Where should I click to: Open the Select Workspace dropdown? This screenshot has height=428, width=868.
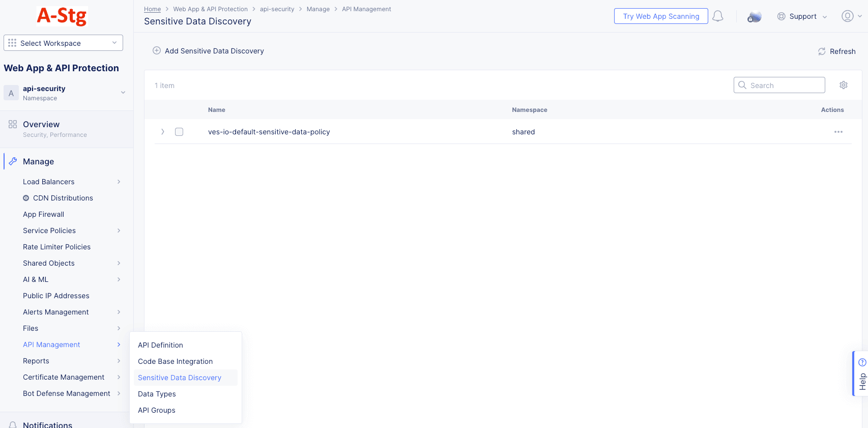point(63,43)
